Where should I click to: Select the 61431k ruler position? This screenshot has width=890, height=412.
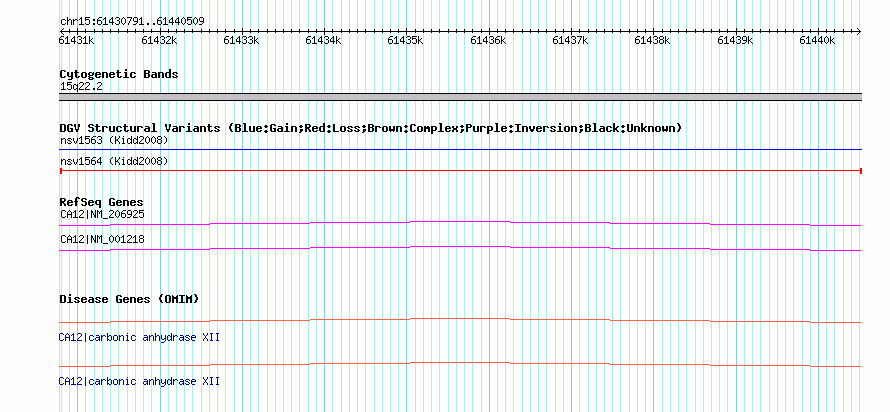click(x=77, y=40)
